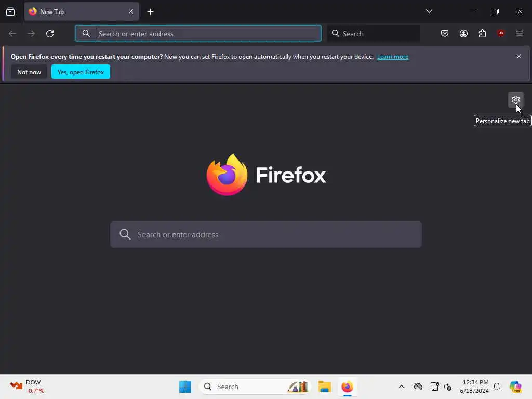This screenshot has height=399, width=532.
Task: Launch Copilot preview from taskbar
Action: click(515, 387)
